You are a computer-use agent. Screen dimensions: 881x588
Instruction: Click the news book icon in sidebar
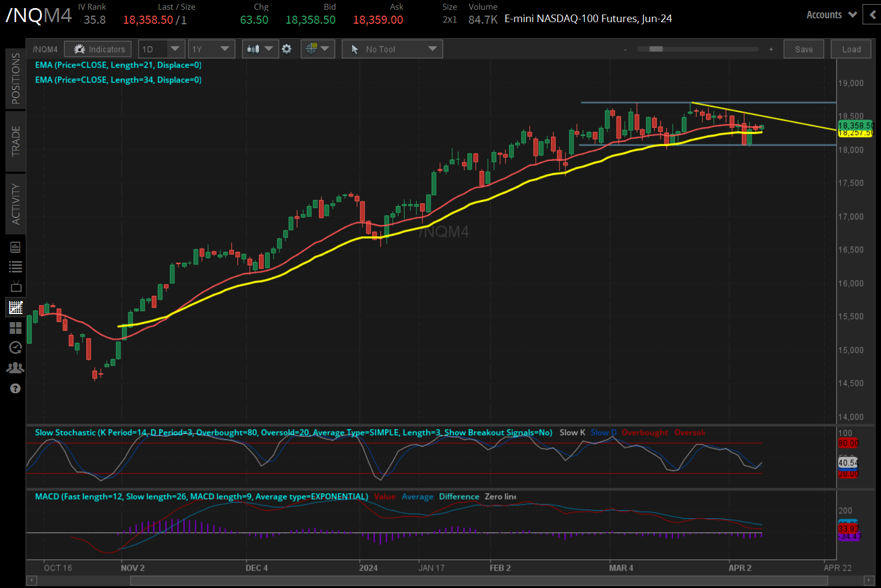[15, 247]
